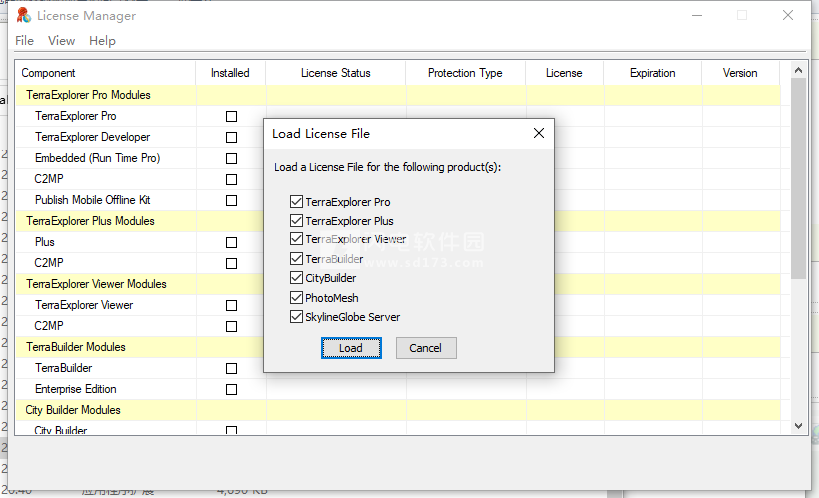Toggle Installed checkbox for Plus row

(231, 242)
